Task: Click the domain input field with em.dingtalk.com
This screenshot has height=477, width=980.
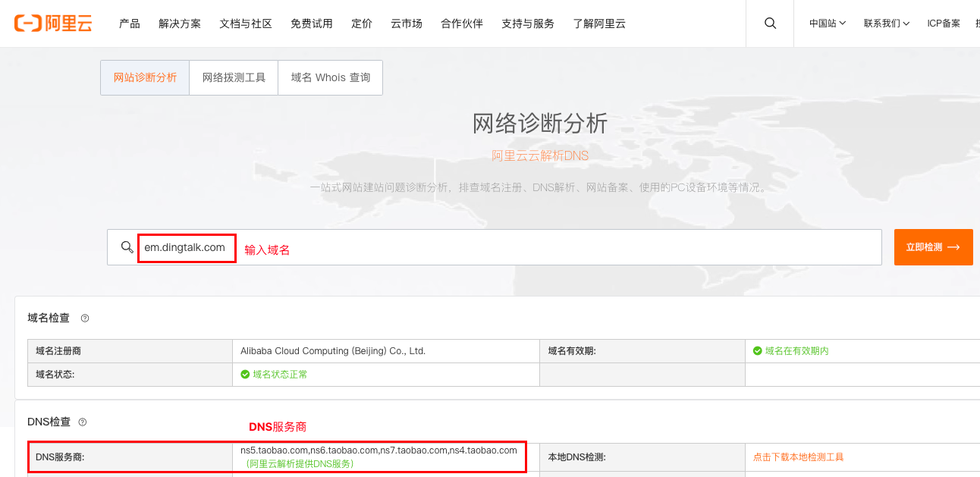Action: (x=495, y=247)
